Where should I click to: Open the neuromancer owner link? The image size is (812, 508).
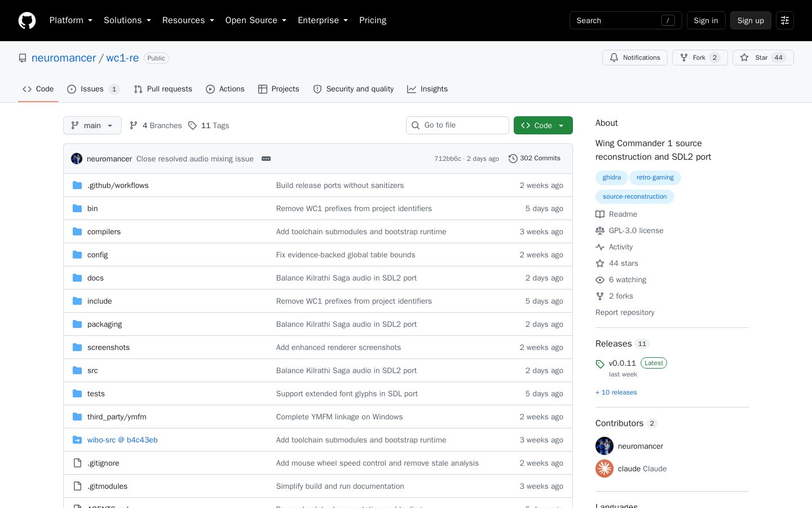64,58
